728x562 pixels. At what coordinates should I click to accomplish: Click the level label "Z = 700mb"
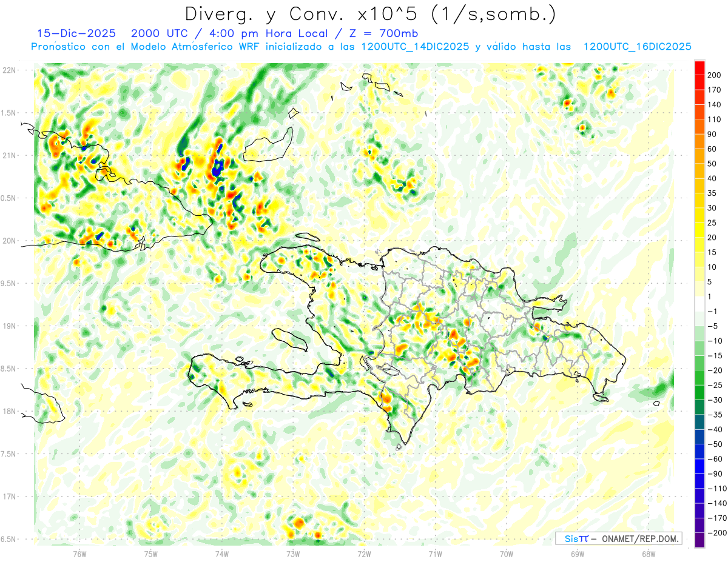coord(385,33)
